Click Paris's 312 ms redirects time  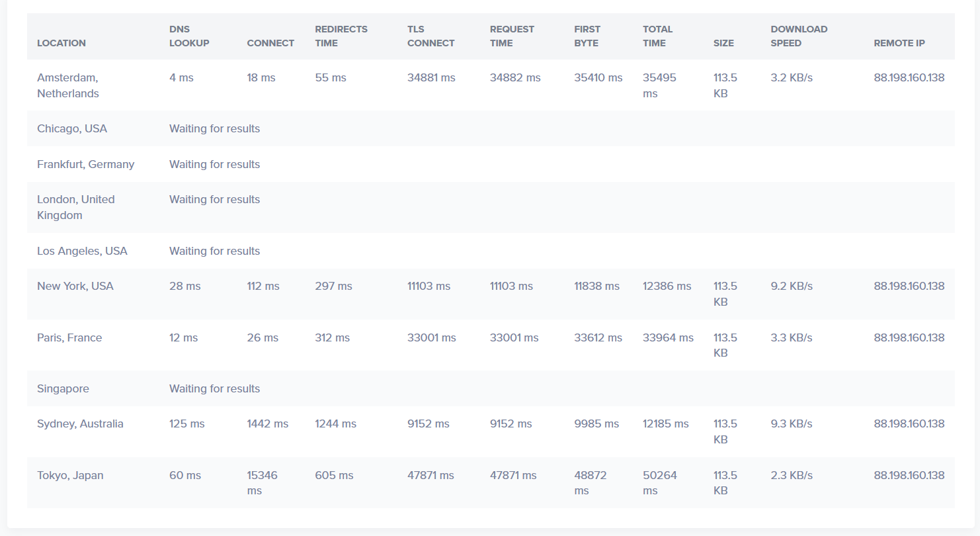pyautogui.click(x=332, y=337)
